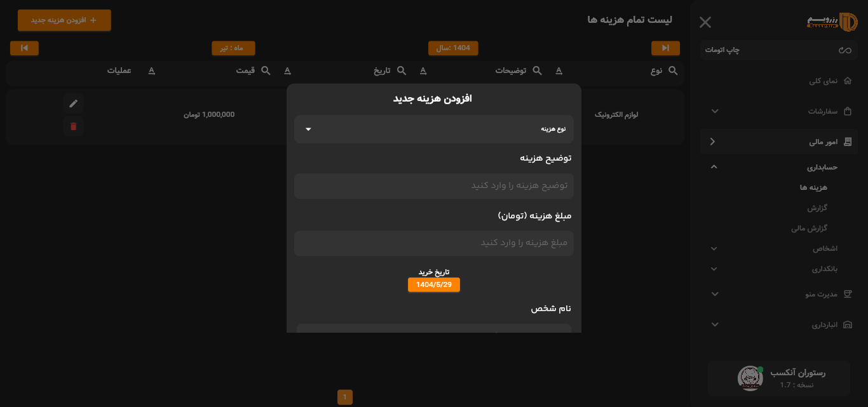
Task: Expand the سفارشات sidebar section
Action: coord(715,111)
